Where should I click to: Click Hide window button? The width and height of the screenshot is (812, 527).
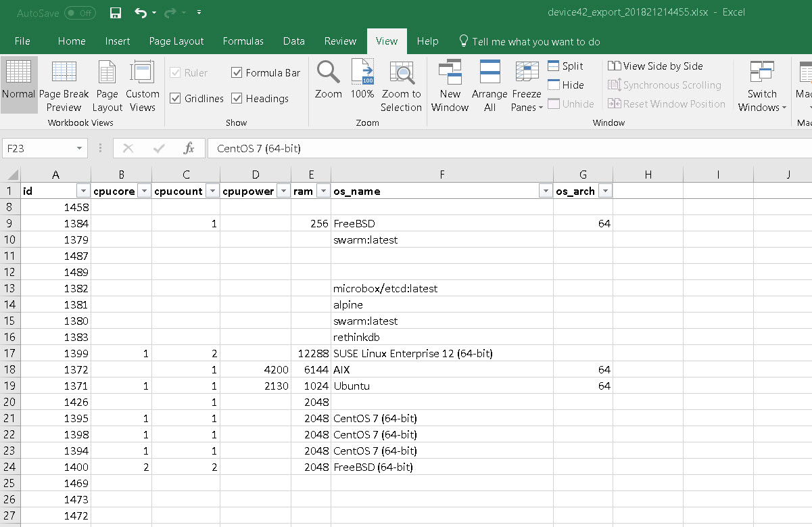click(x=565, y=85)
